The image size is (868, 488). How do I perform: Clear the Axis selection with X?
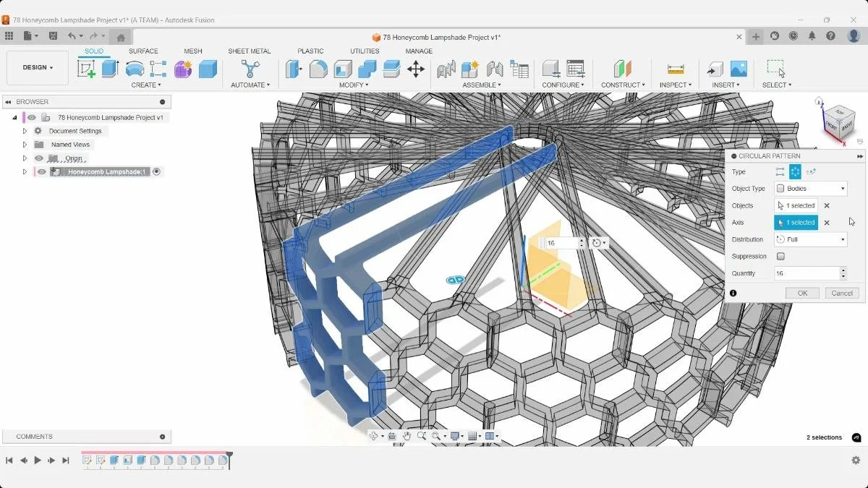click(827, 223)
